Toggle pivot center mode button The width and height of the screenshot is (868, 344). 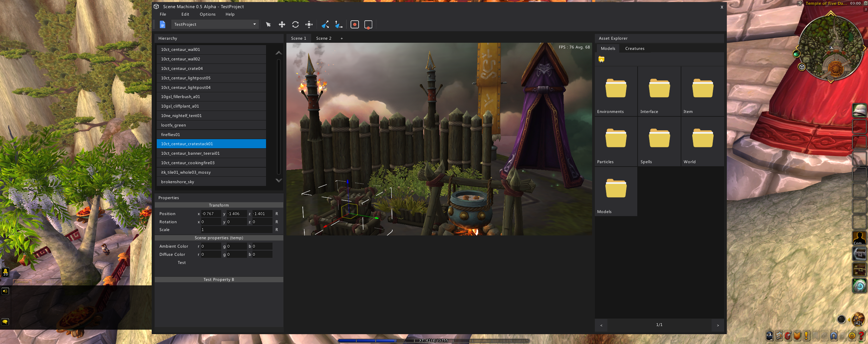355,24
